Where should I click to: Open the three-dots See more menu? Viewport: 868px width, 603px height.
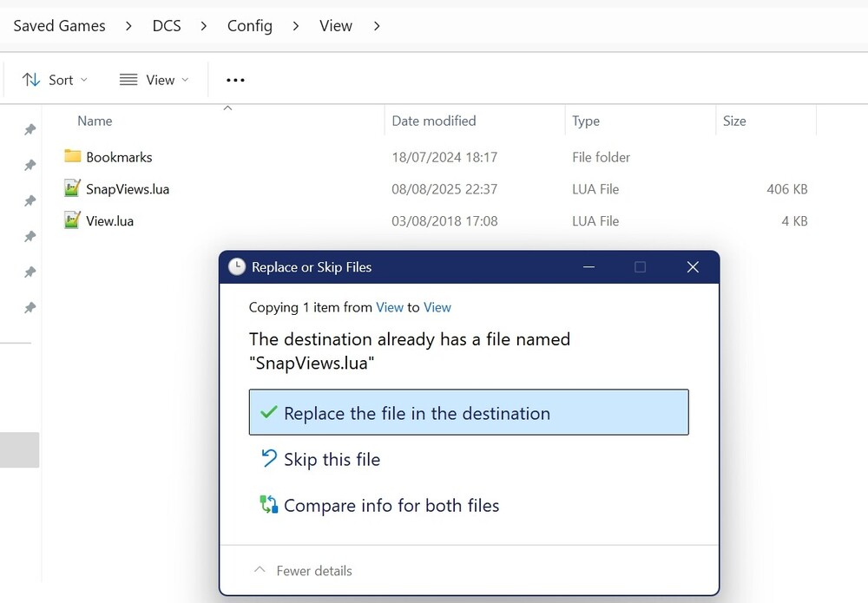[x=235, y=80]
